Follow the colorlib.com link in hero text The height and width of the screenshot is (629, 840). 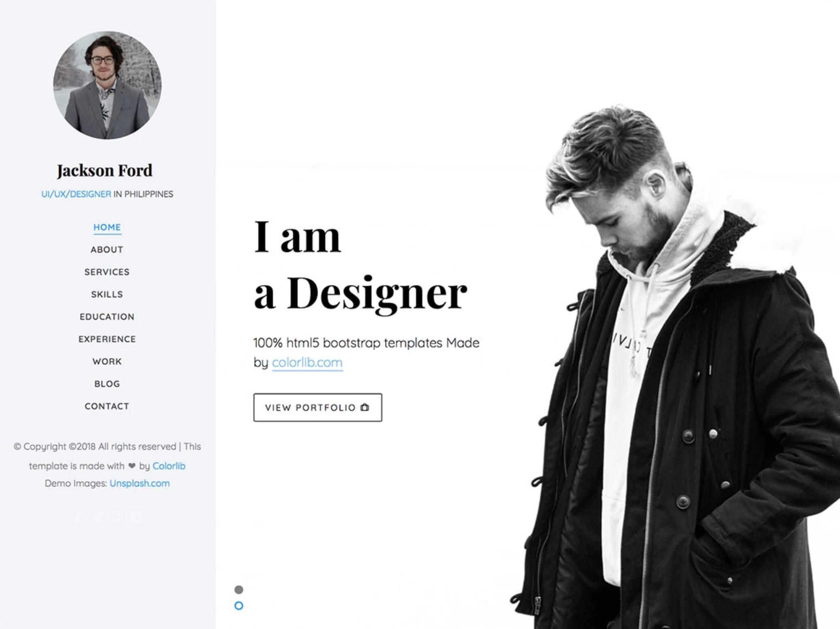[307, 362]
